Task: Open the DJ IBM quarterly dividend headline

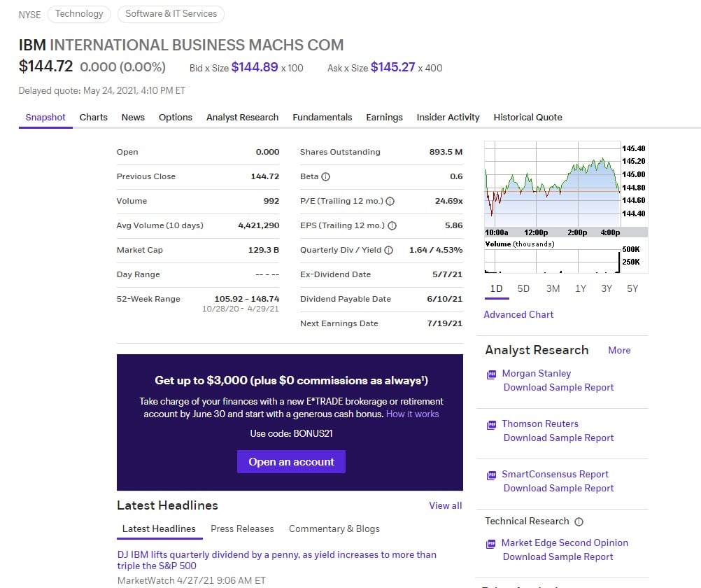Action: point(277,560)
